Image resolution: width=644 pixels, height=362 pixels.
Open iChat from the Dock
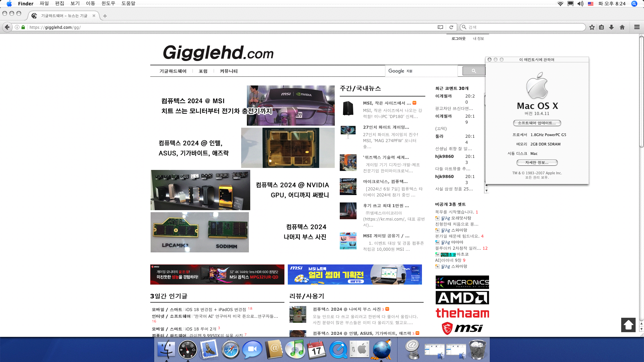pyautogui.click(x=252, y=349)
